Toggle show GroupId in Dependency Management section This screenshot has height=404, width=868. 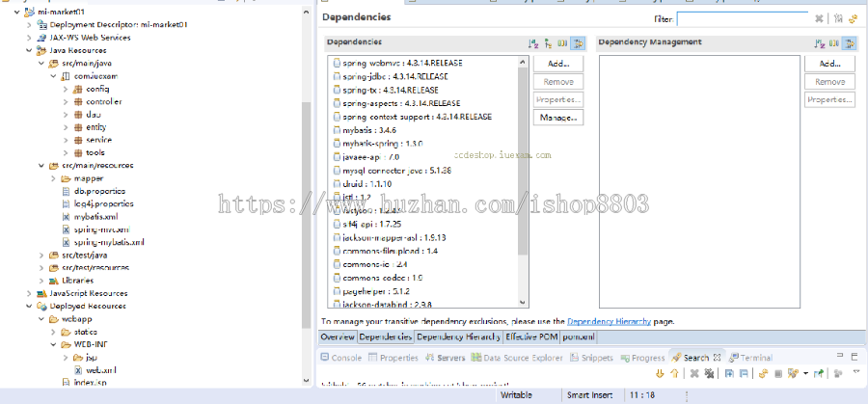coord(833,43)
